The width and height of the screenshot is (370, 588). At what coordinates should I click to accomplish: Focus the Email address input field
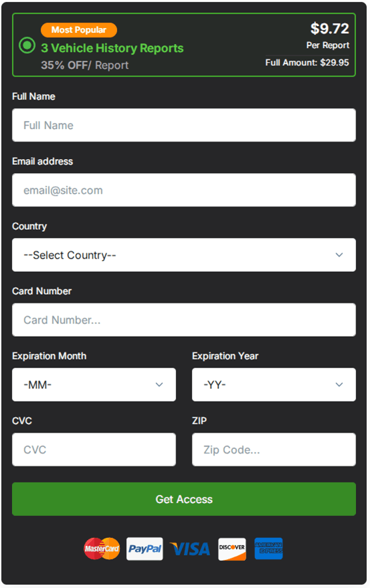click(x=184, y=190)
